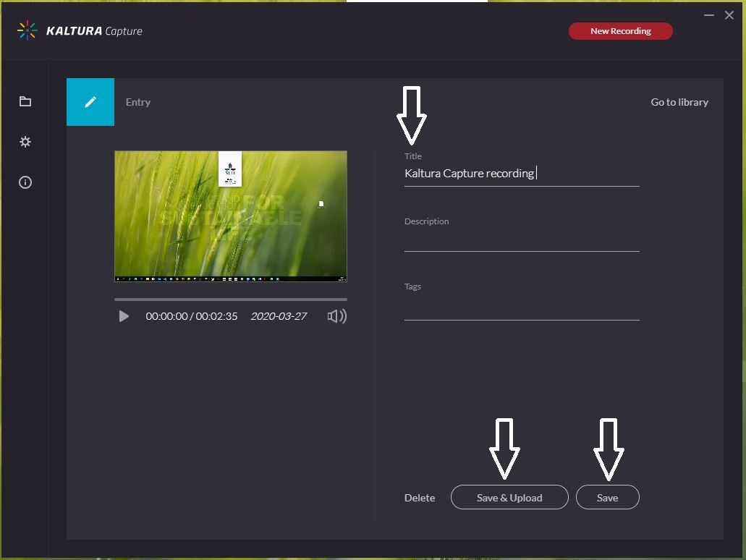Viewport: 746px width, 560px height.
Task: Click Save & Upload button
Action: coord(509,497)
